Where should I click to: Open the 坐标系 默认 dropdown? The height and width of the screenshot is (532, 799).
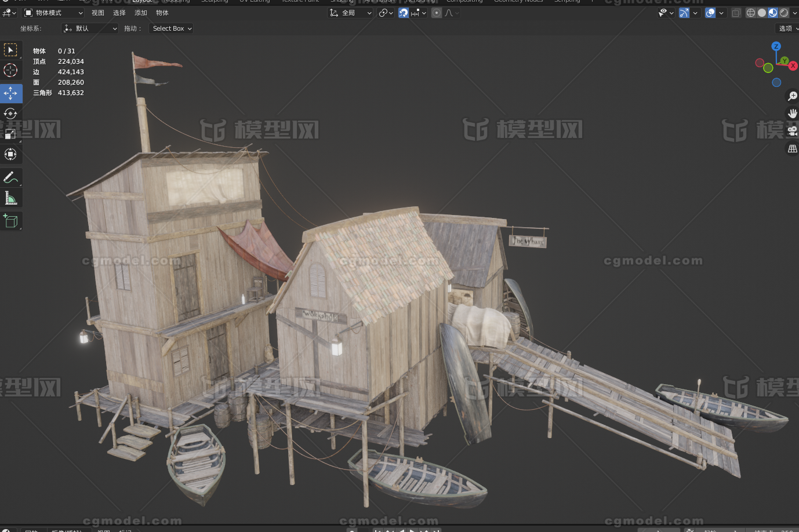pyautogui.click(x=90, y=28)
